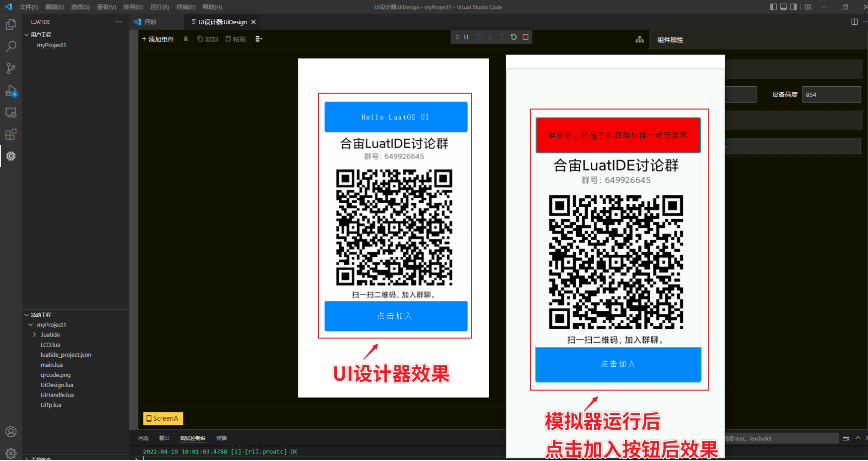Switch to the 调试控制台 panel tab

pos(193,438)
